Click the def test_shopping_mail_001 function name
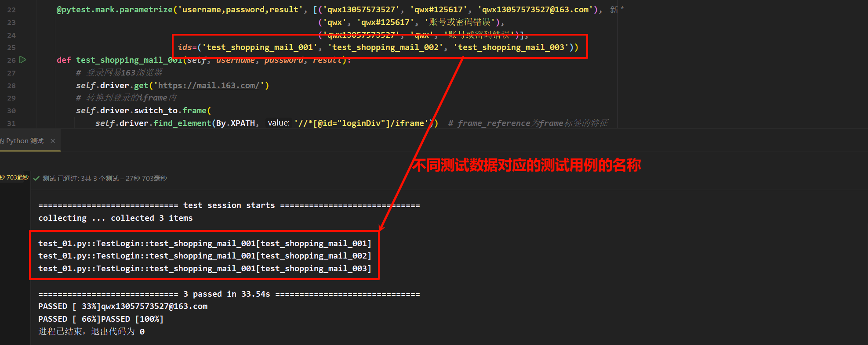Image resolution: width=868 pixels, height=345 pixels. [129, 60]
